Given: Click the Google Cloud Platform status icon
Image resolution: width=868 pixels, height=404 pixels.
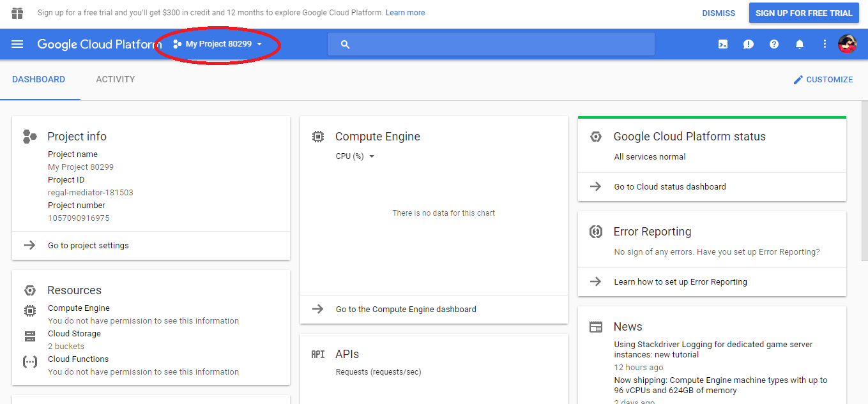Looking at the screenshot, I should pos(595,136).
